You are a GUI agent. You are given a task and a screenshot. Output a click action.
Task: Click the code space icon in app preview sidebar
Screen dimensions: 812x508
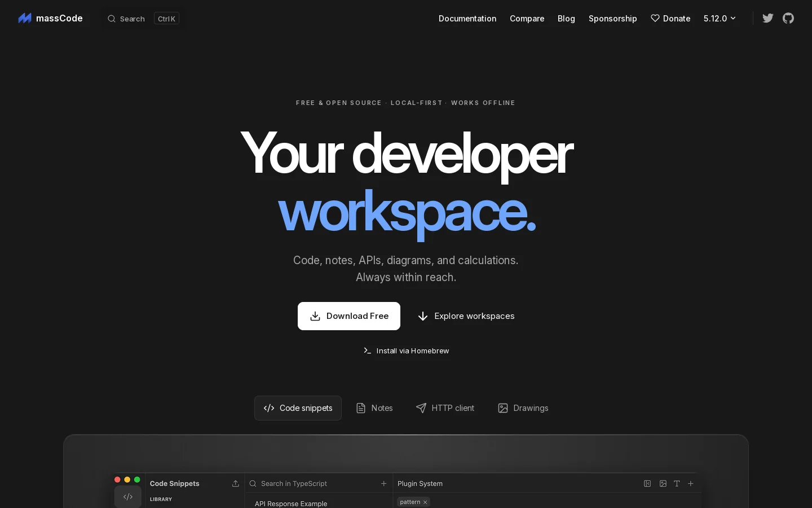coord(128,497)
